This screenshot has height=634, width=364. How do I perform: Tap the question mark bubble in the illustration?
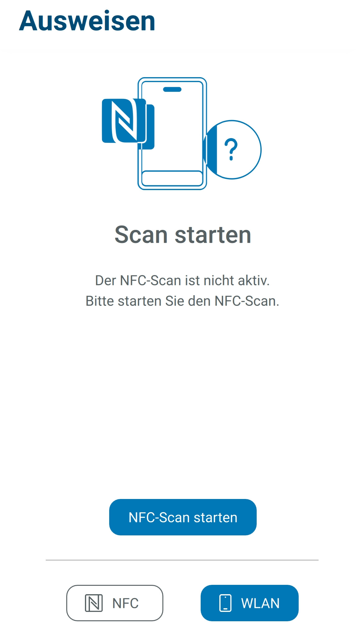click(233, 150)
